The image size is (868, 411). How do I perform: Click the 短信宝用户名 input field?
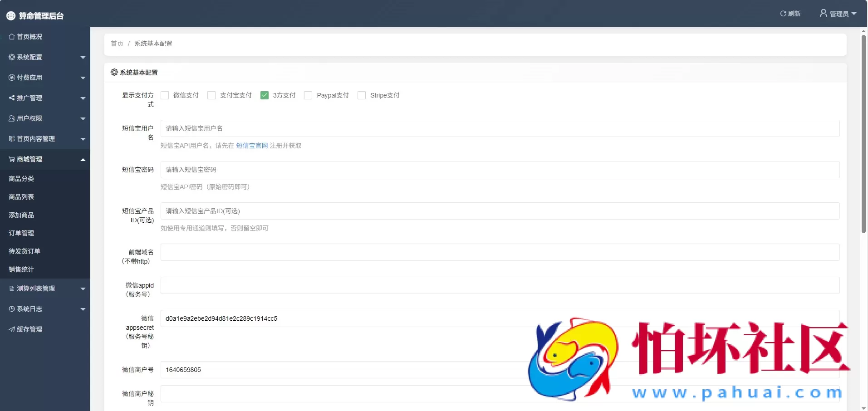point(500,128)
